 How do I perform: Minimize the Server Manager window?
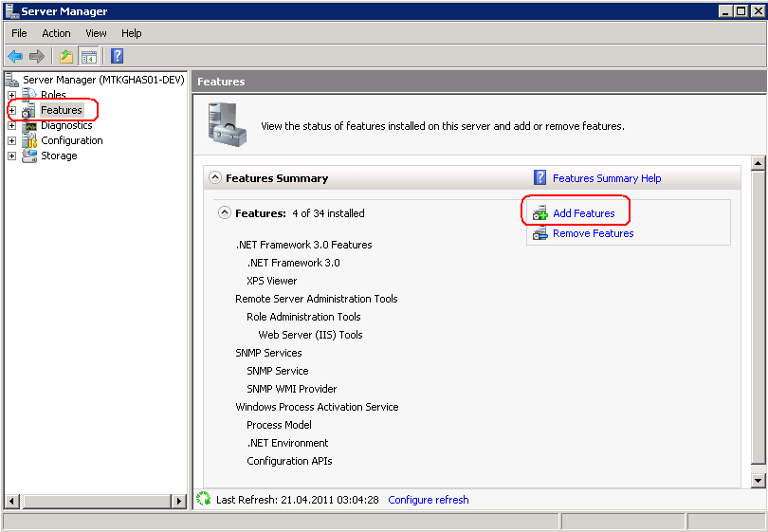[726, 10]
